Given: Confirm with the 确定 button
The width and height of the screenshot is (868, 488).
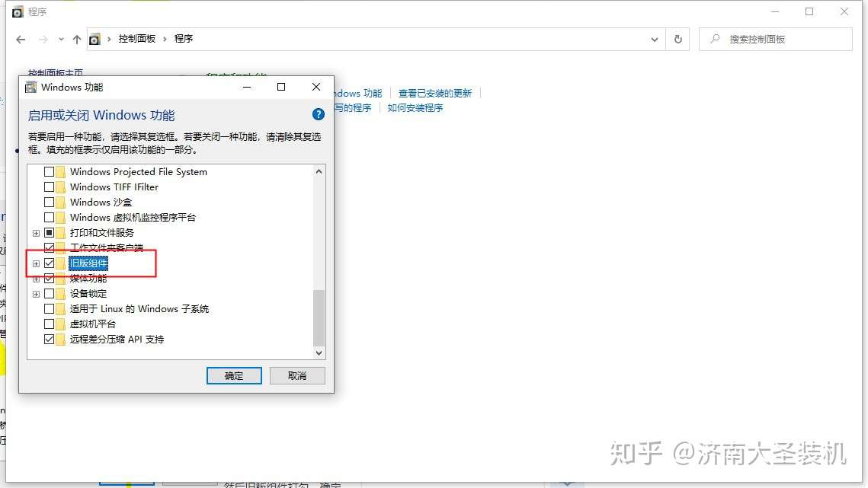Looking at the screenshot, I should [x=234, y=375].
